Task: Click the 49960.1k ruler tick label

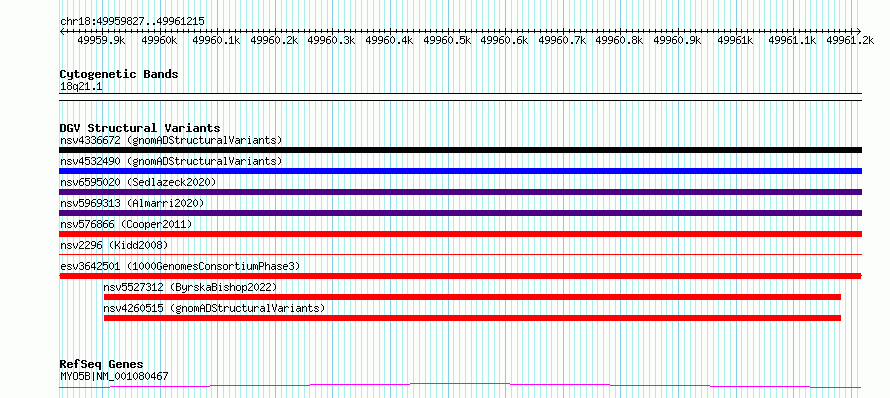Action: (x=217, y=40)
